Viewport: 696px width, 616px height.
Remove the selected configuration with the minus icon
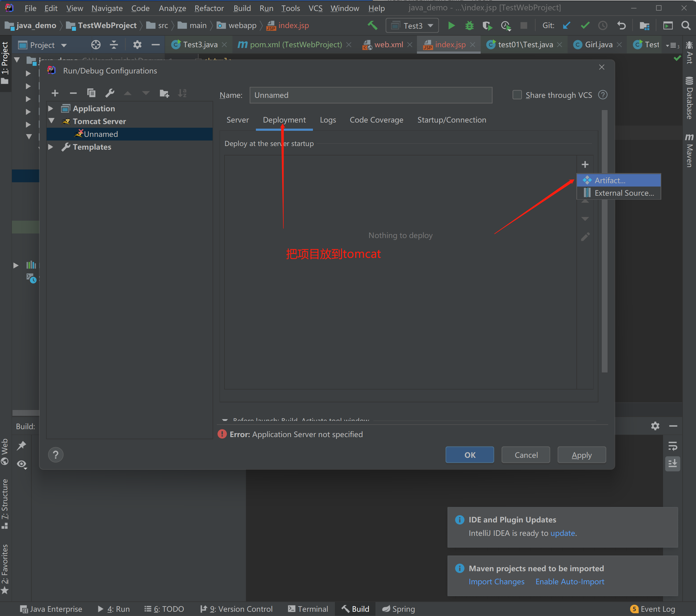[x=73, y=93]
